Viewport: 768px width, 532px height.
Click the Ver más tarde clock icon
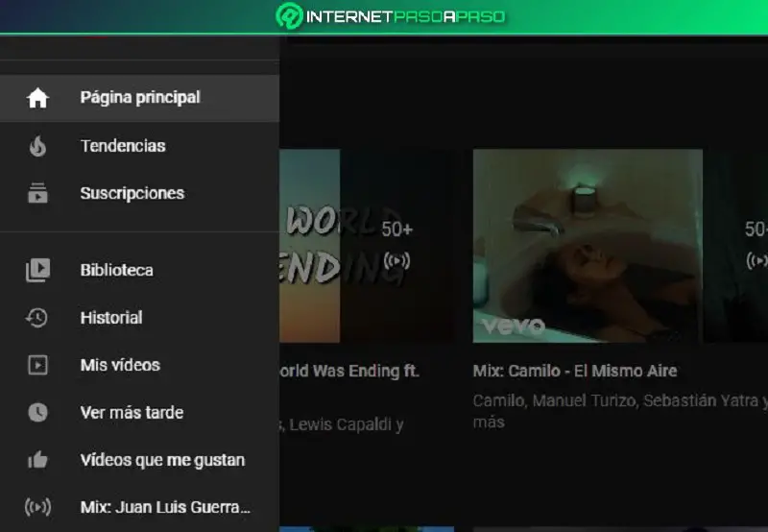click(x=37, y=413)
